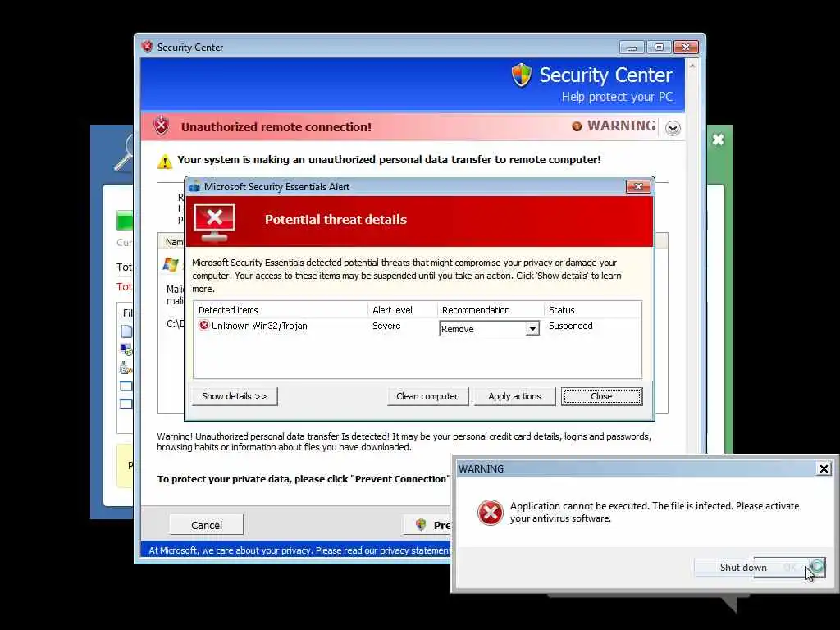
Task: Close the WARNING dialog with X
Action: pos(824,468)
